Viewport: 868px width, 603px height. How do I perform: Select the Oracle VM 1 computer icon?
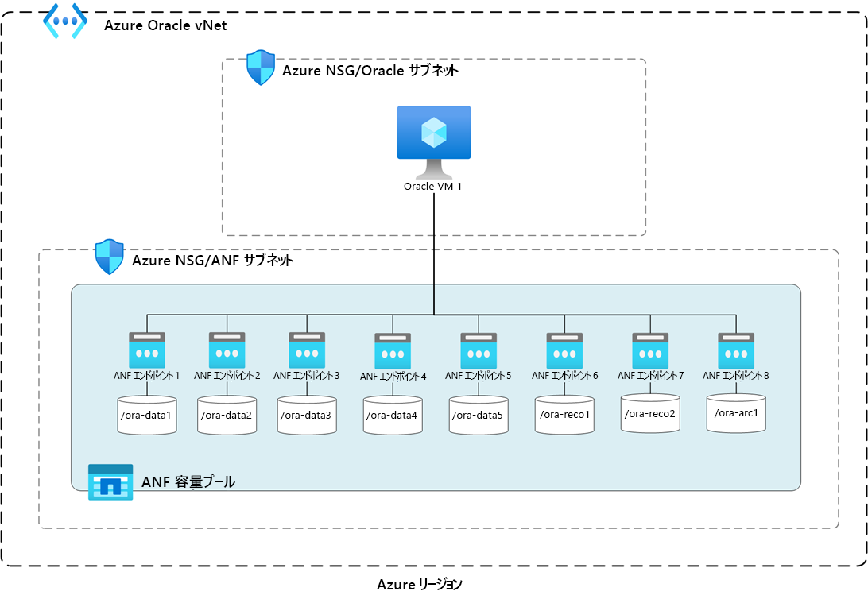pos(434,142)
